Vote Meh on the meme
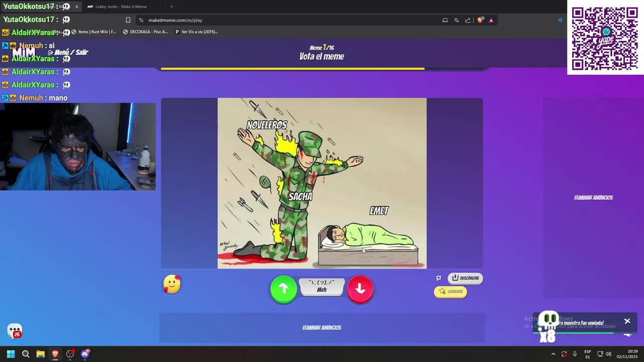The height and width of the screenshot is (362, 644). 322,287
